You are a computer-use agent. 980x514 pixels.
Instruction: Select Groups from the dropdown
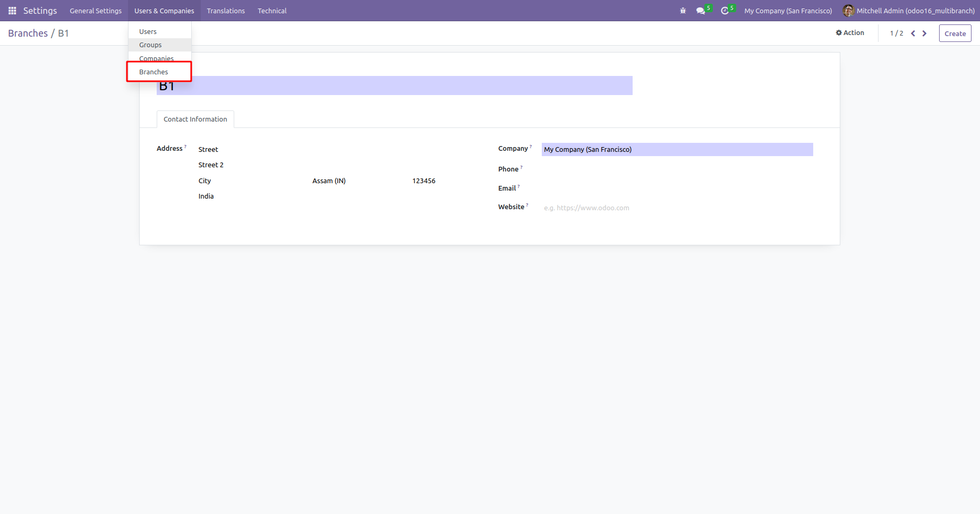(x=160, y=45)
